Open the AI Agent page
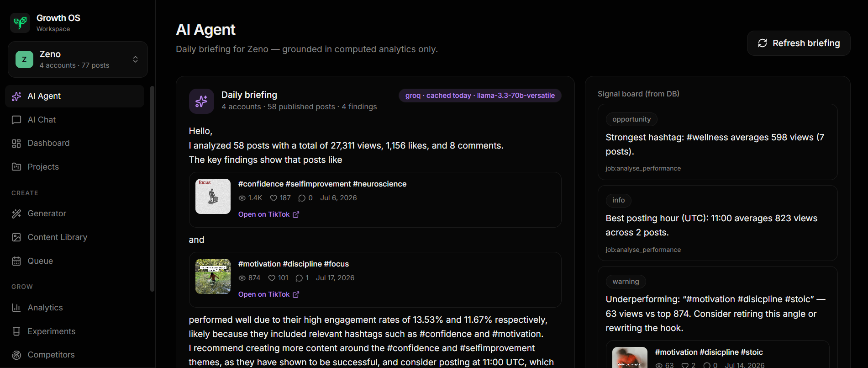 pyautogui.click(x=75, y=96)
